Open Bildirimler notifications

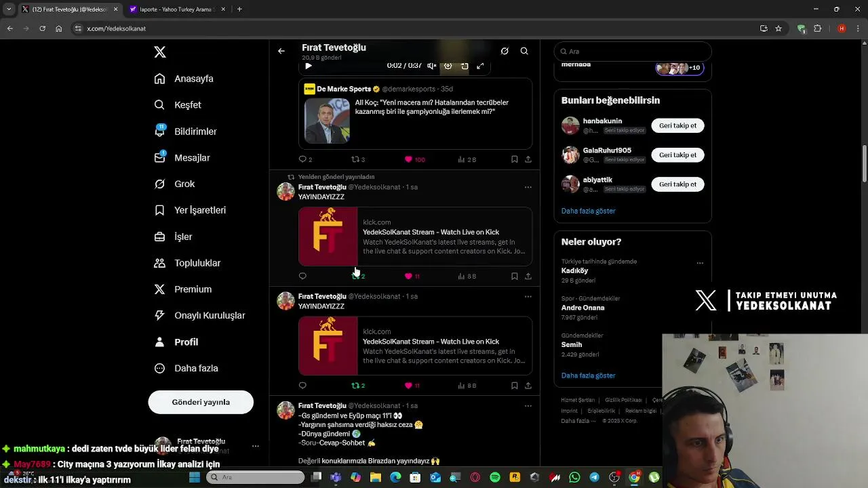point(185,131)
